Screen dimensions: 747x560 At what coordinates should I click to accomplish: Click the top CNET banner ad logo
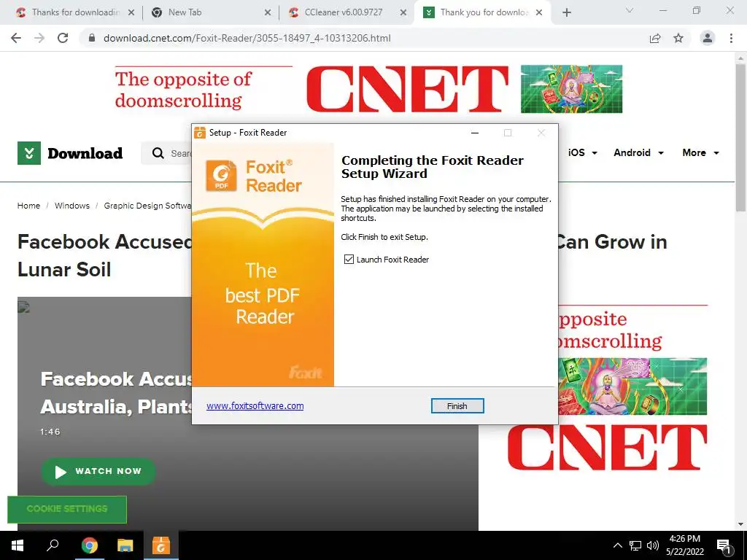[407, 89]
